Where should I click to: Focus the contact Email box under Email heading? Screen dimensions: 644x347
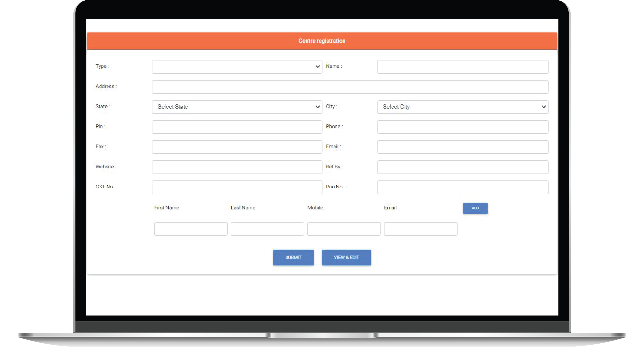(x=420, y=229)
